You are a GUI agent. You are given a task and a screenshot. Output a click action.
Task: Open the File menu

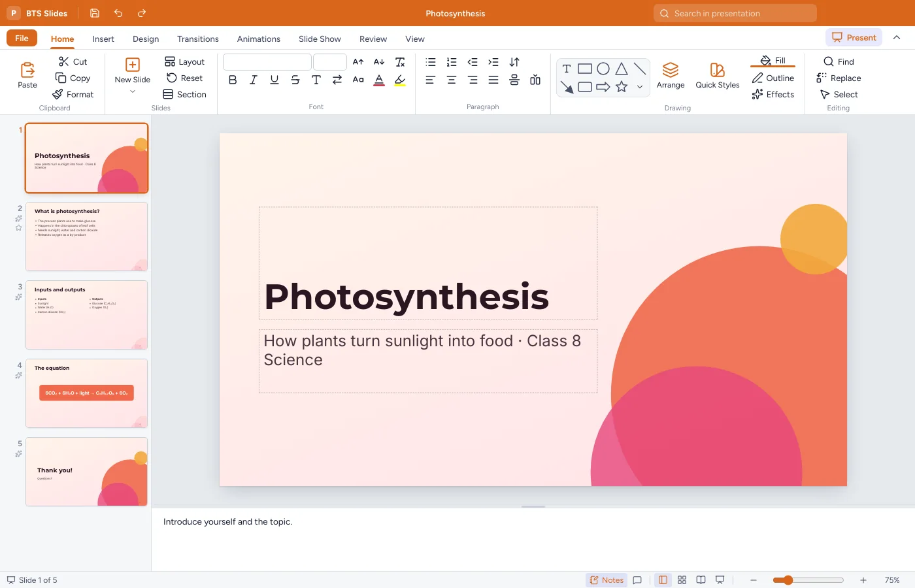[22, 38]
